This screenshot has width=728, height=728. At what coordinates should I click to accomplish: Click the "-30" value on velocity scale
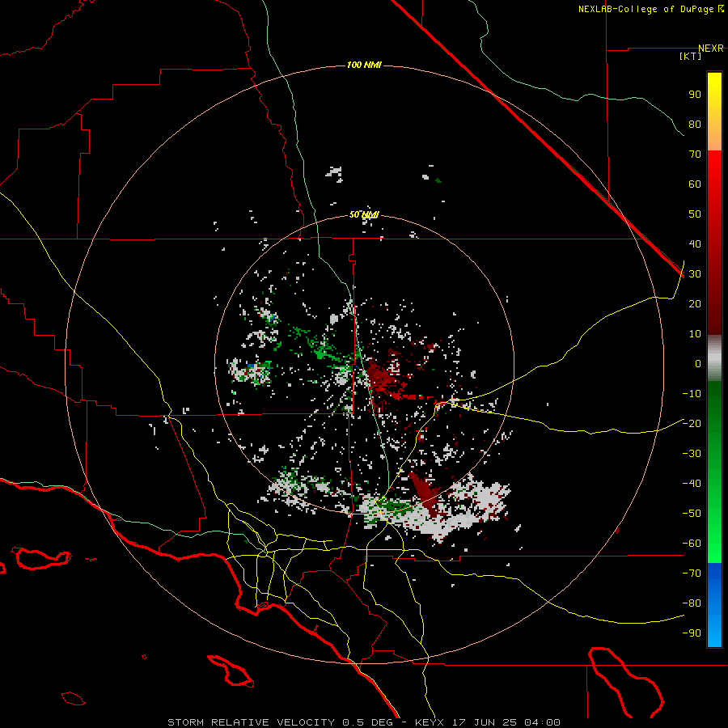click(692, 454)
